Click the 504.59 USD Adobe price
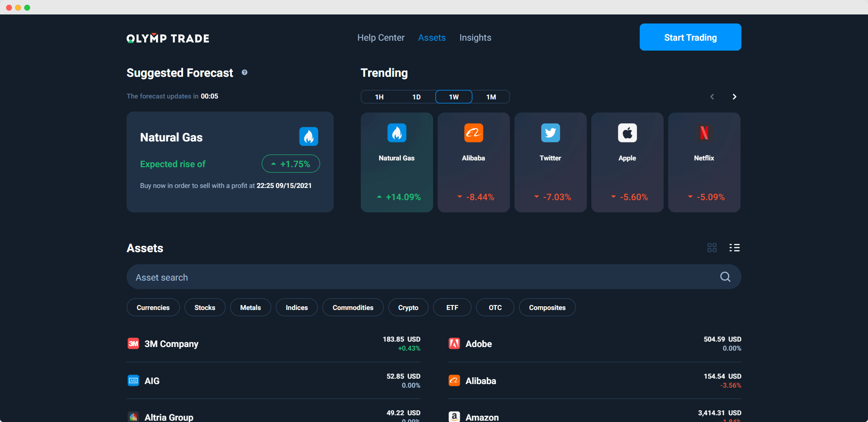Image resolution: width=868 pixels, height=422 pixels. 722,339
